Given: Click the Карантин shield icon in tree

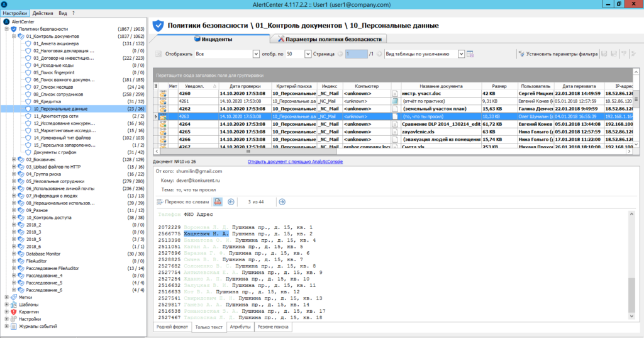Looking at the screenshot, I should [x=13, y=312].
